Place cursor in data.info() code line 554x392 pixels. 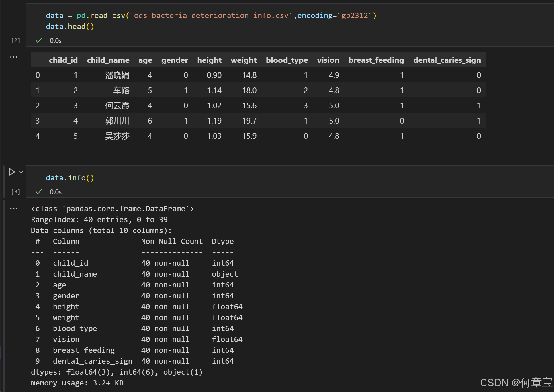tap(70, 178)
